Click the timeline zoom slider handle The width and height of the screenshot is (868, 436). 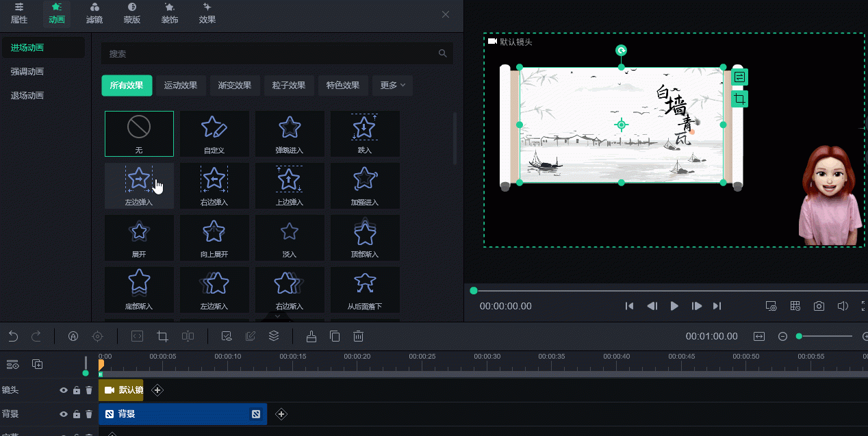coord(799,336)
